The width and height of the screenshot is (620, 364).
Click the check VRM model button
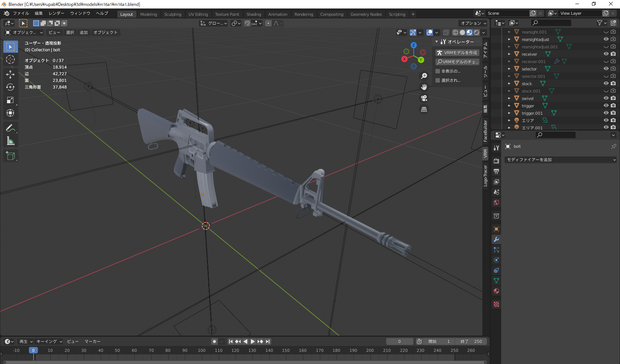(457, 62)
